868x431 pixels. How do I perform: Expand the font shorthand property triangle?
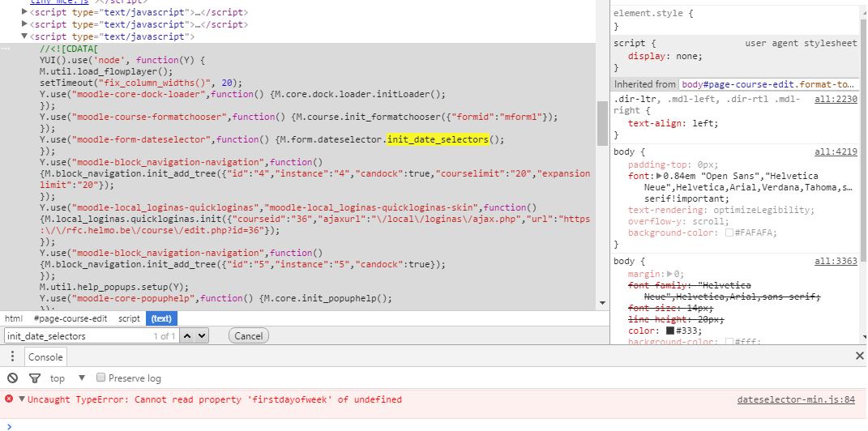click(659, 176)
